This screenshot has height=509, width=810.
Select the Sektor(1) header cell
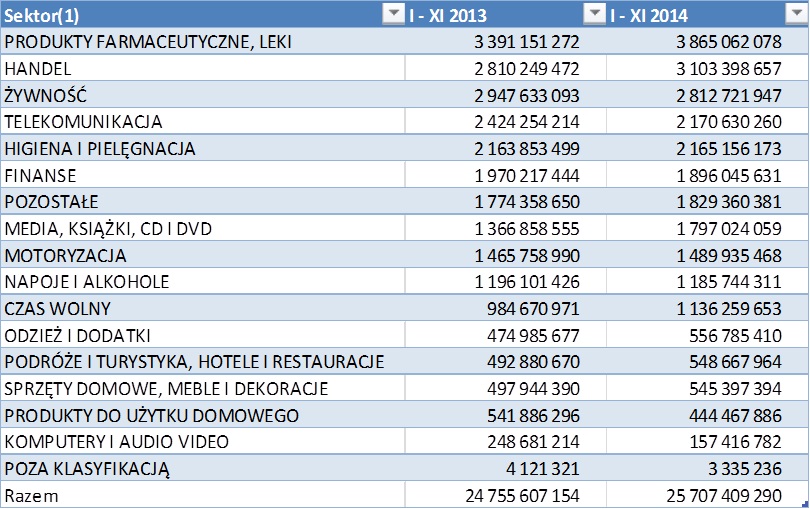tap(190, 14)
